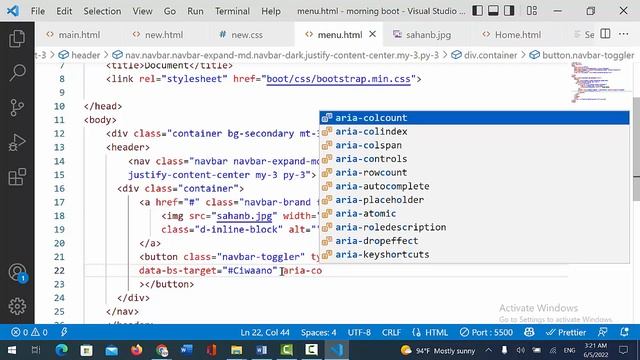Choose aria-colcount suggestion
The width and height of the screenshot is (640, 360).
[x=474, y=118]
